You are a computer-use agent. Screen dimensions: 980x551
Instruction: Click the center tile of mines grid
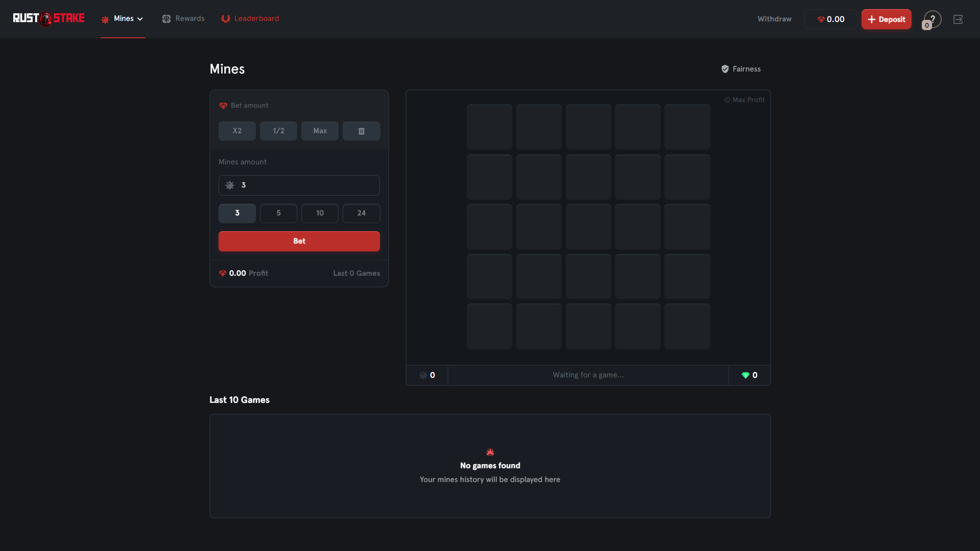pos(588,227)
